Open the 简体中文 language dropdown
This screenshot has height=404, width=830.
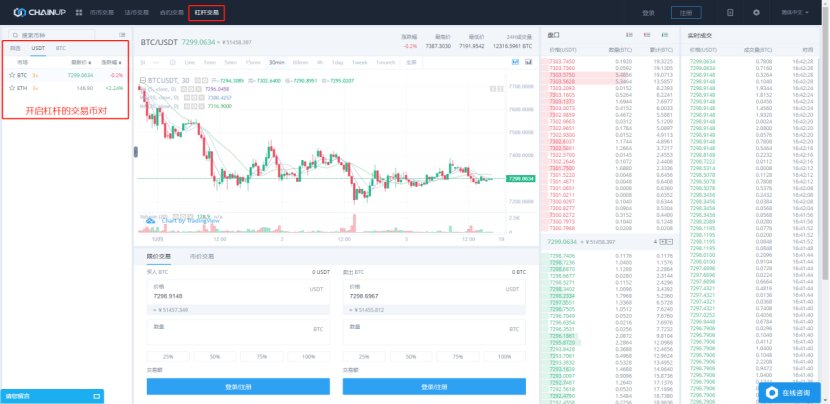(795, 12)
